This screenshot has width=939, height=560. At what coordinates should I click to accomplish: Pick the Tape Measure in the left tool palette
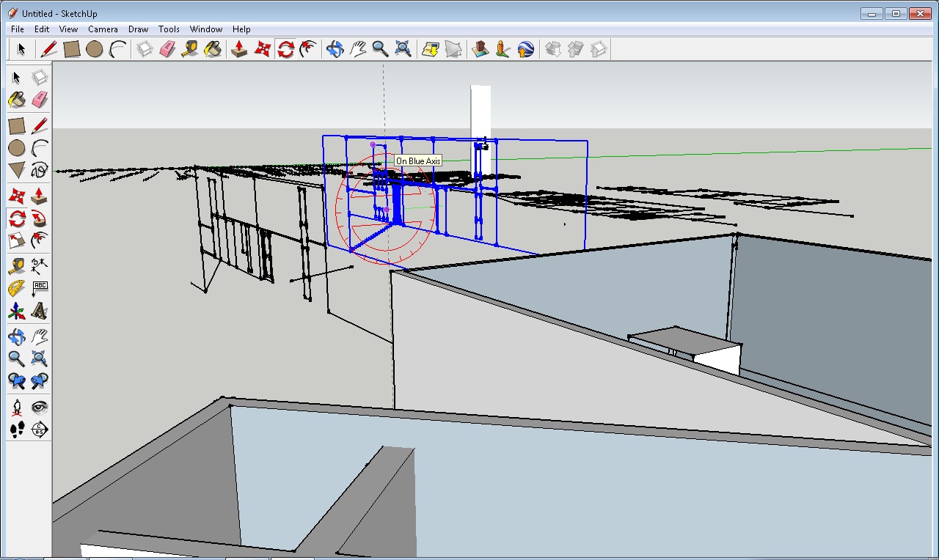17,267
